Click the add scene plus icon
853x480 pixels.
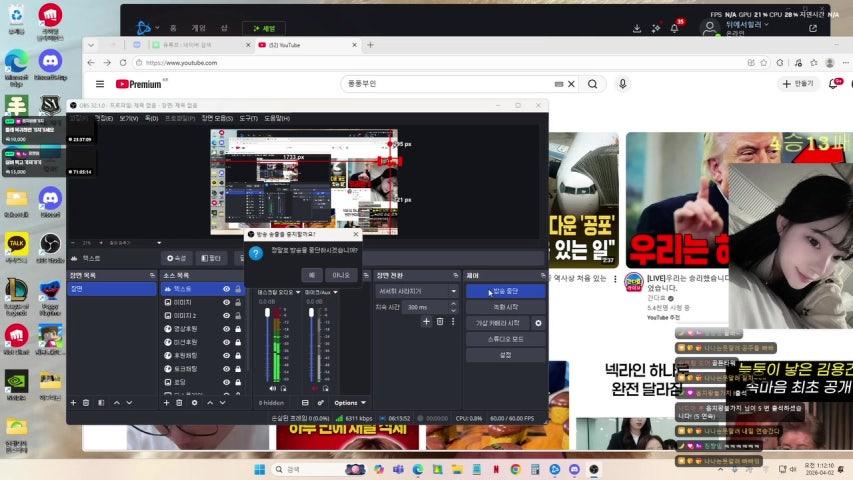click(x=73, y=402)
